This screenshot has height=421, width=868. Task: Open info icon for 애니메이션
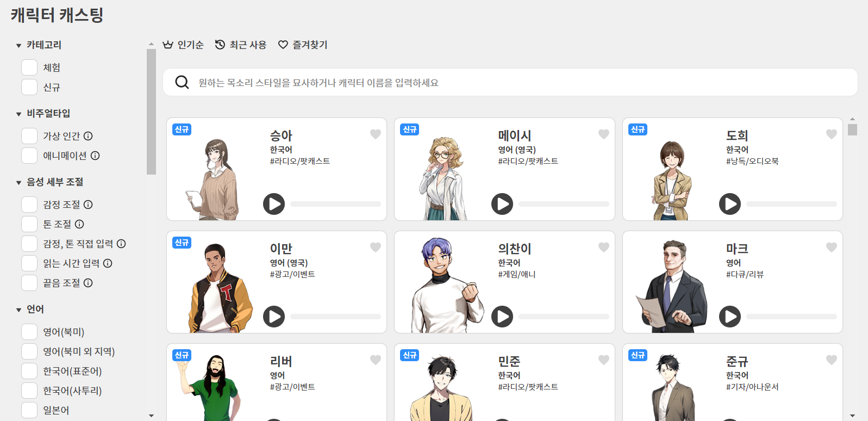coord(95,156)
